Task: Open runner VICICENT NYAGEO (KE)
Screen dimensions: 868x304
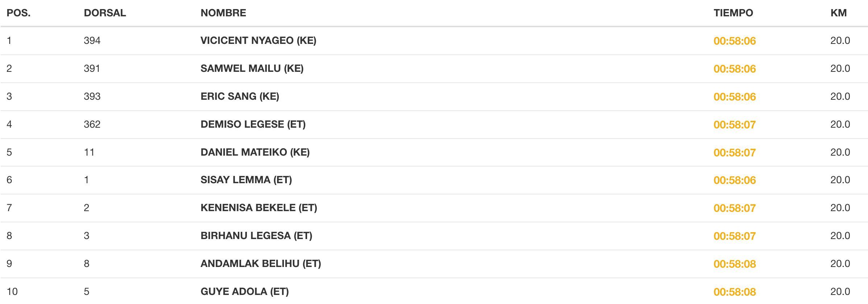Action: click(x=258, y=41)
